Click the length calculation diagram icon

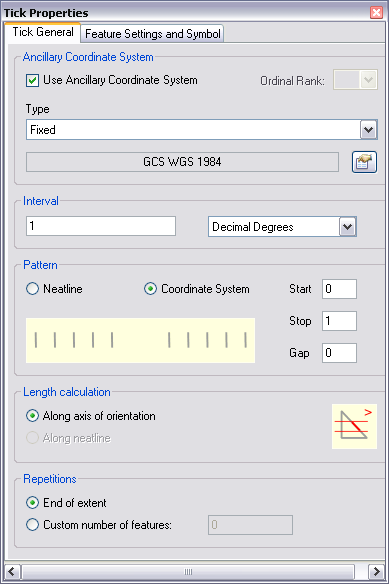[354, 426]
